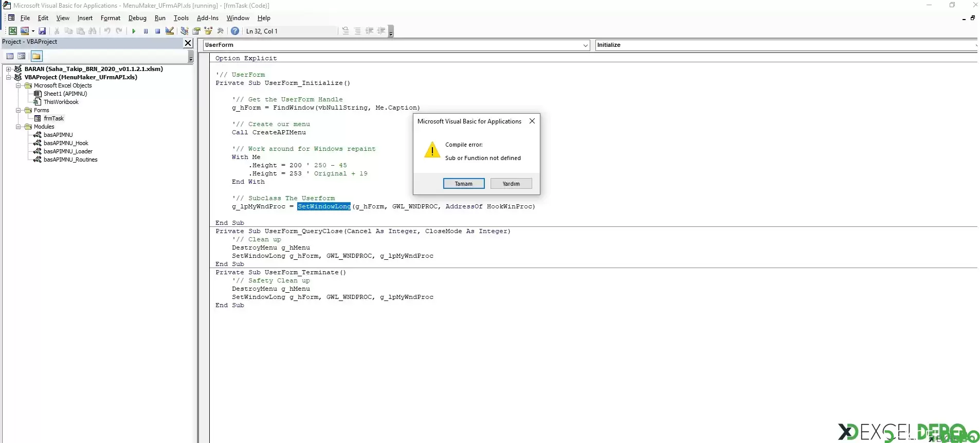Select basAPIMNU_Routines module
The image size is (980, 443).
[70, 160]
